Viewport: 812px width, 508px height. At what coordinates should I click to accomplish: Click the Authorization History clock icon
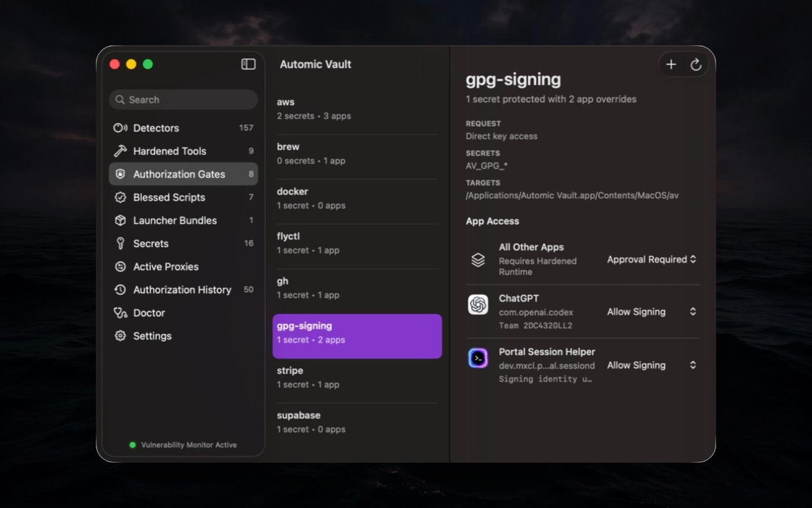[120, 290]
